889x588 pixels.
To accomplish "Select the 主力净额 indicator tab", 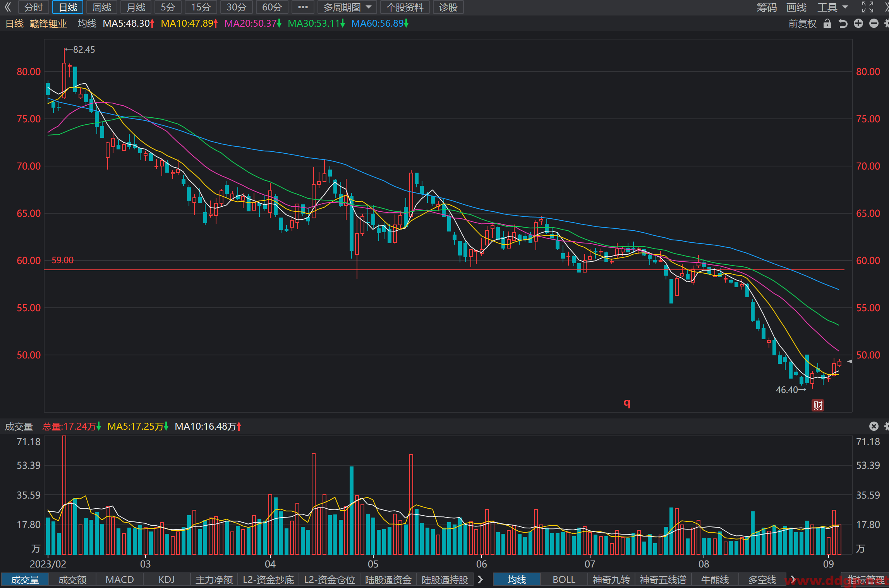I will (214, 580).
